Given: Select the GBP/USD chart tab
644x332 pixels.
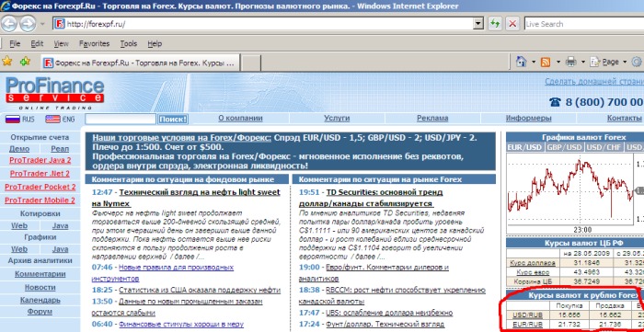Looking at the screenshot, I should (x=564, y=147).
